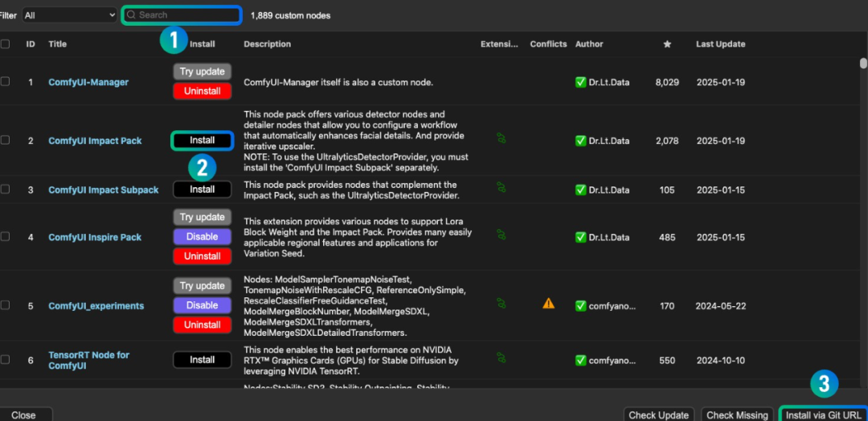Click the conflict warning icon for ComfyUI_experiments
This screenshot has height=421, width=868.
(x=548, y=303)
